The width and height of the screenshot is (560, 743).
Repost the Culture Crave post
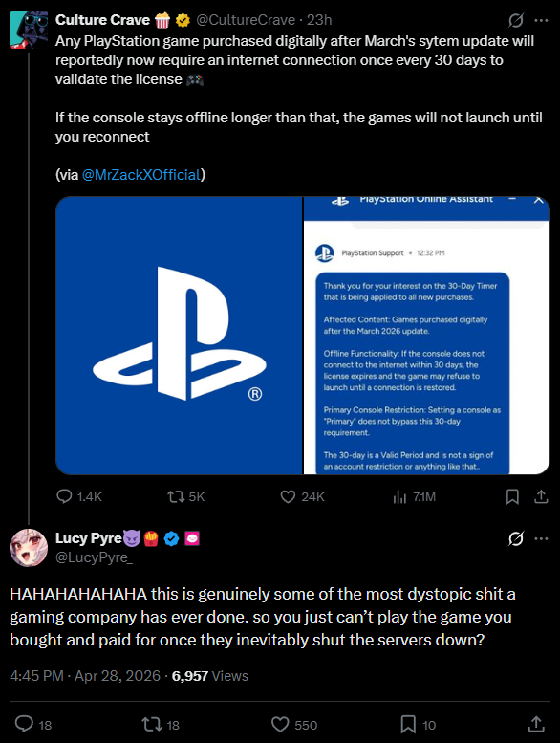coord(176,496)
